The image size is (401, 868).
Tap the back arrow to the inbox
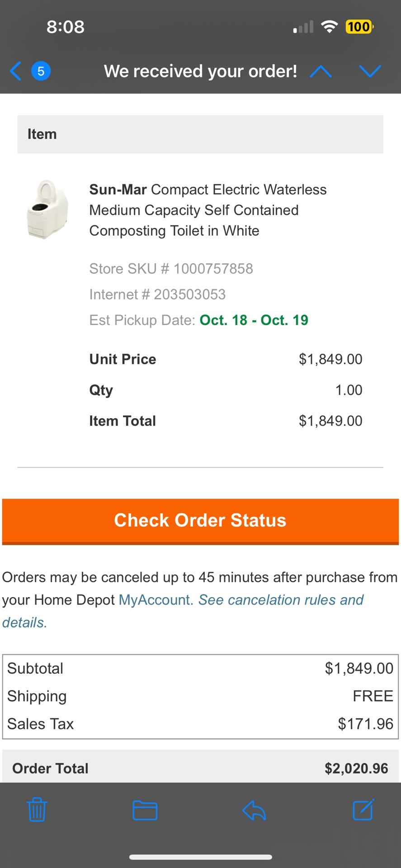pyautogui.click(x=15, y=71)
